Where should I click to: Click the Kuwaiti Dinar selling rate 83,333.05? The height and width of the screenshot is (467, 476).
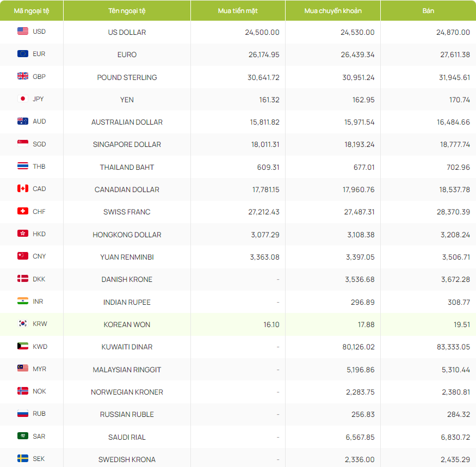point(453,347)
